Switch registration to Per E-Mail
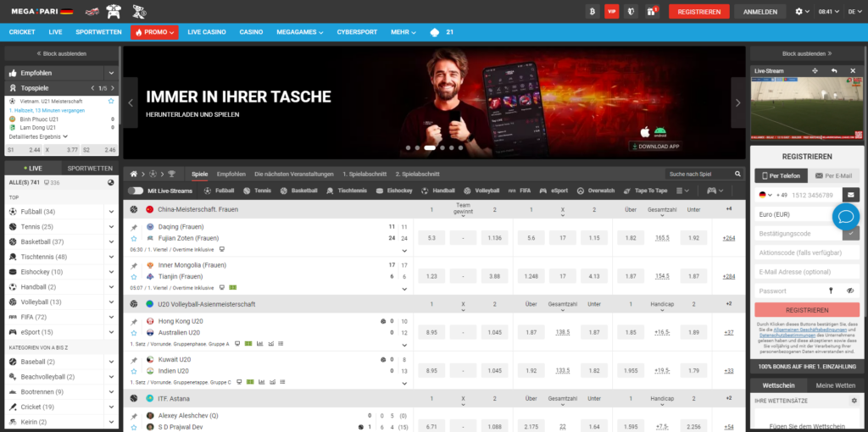868x432 pixels. [x=832, y=175]
